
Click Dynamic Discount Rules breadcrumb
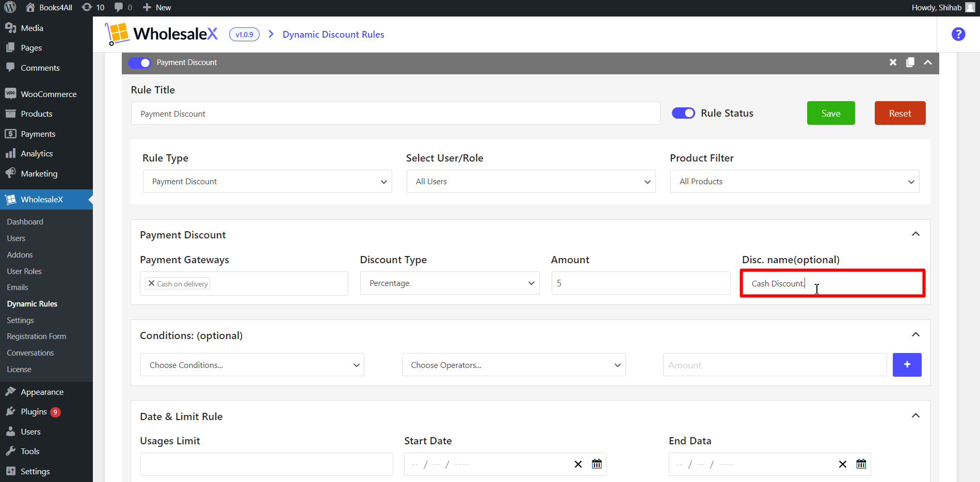(x=333, y=34)
